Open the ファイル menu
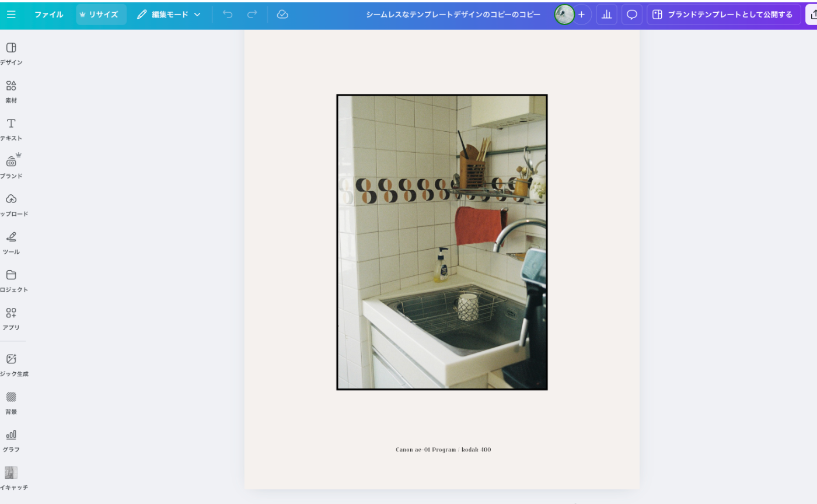Screen dimensions: 817x504 pos(48,15)
